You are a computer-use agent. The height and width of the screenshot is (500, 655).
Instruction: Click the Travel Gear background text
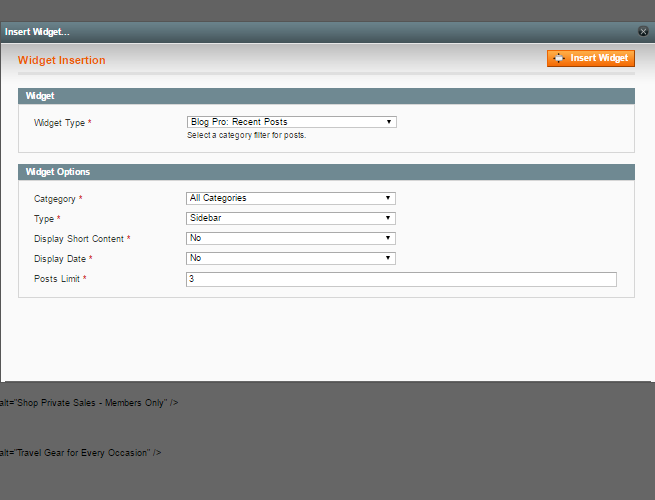pyautogui.click(x=81, y=453)
